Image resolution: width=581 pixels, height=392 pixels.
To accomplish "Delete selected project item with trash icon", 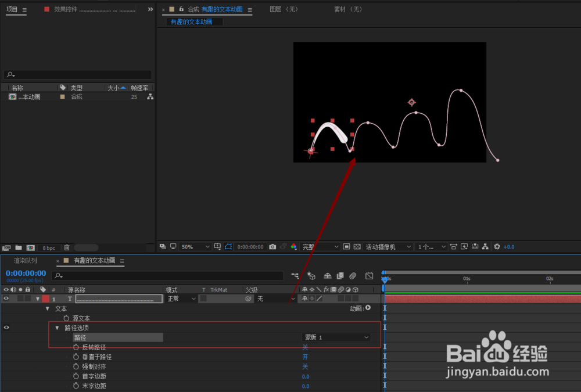I will point(67,247).
